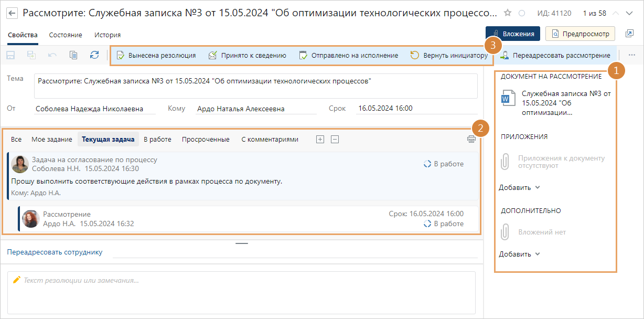The image size is (644, 319).
Task: Open task in new window icon
Action: (629, 34)
